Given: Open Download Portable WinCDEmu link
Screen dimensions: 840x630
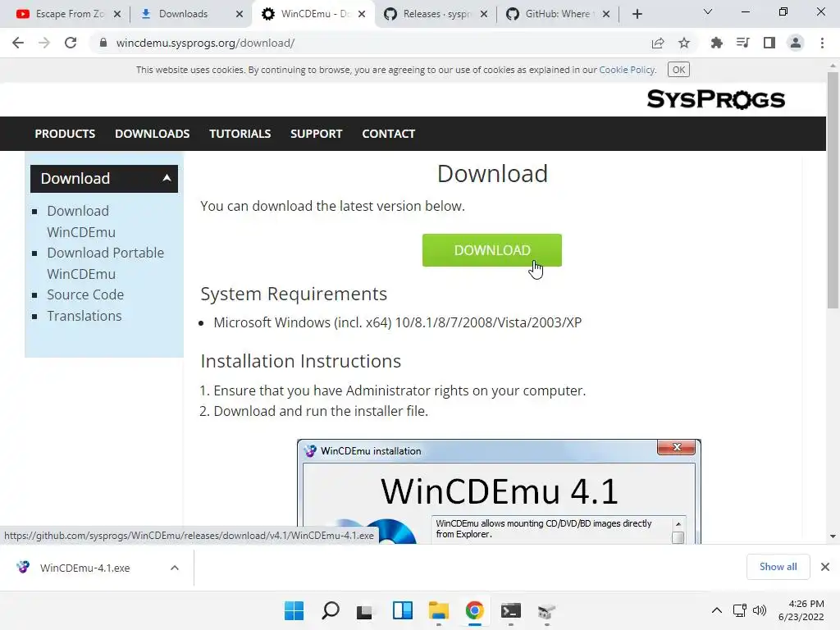Looking at the screenshot, I should 105,263.
